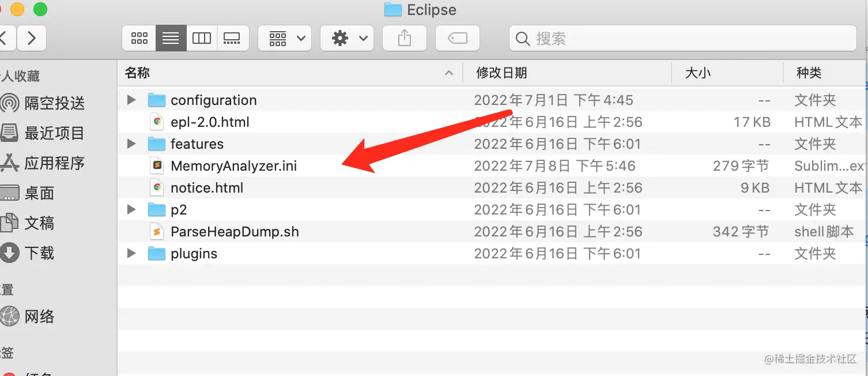Switch to column view in toolbar
Viewport: 868px width, 376px height.
click(x=202, y=39)
